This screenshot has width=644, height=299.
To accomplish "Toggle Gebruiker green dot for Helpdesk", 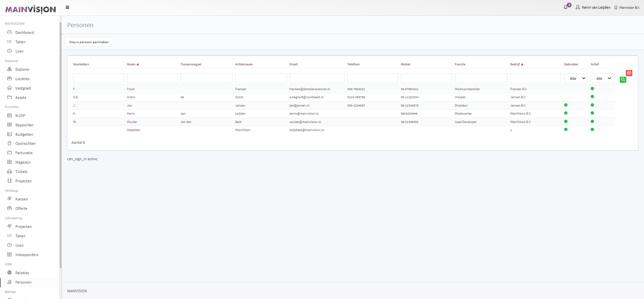I will point(566,130).
